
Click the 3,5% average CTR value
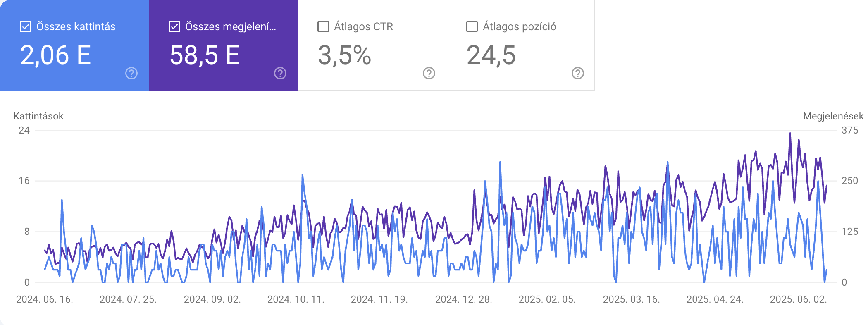[344, 55]
